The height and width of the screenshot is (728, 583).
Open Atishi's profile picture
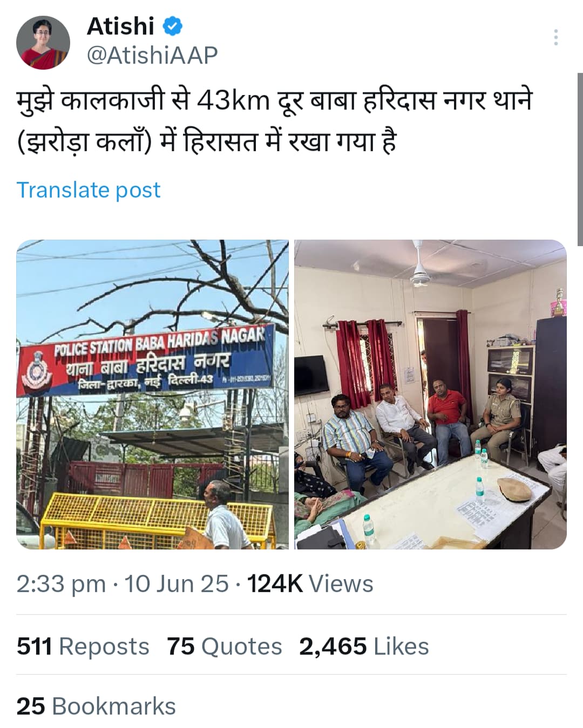[x=43, y=43]
